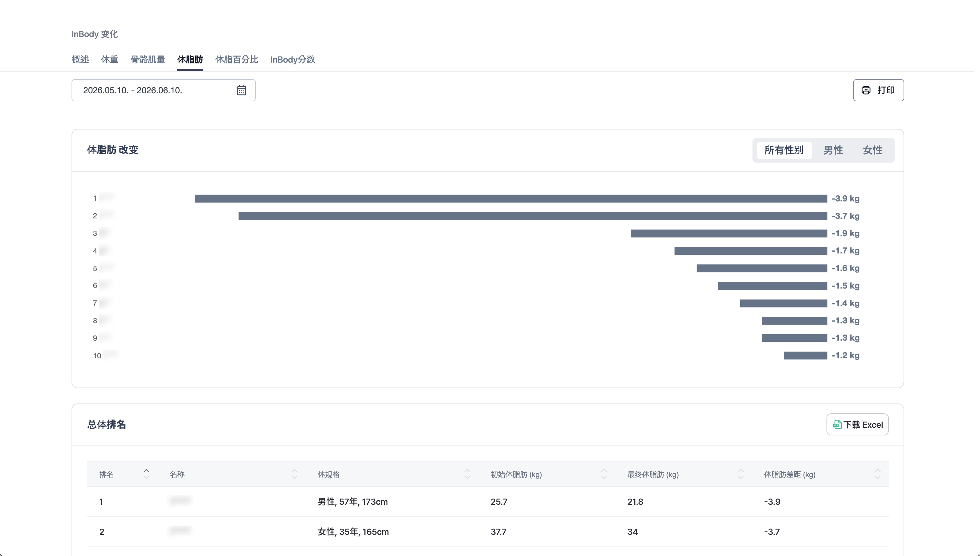
Task: Click the -3.9 kg top bar
Action: pyautogui.click(x=511, y=199)
